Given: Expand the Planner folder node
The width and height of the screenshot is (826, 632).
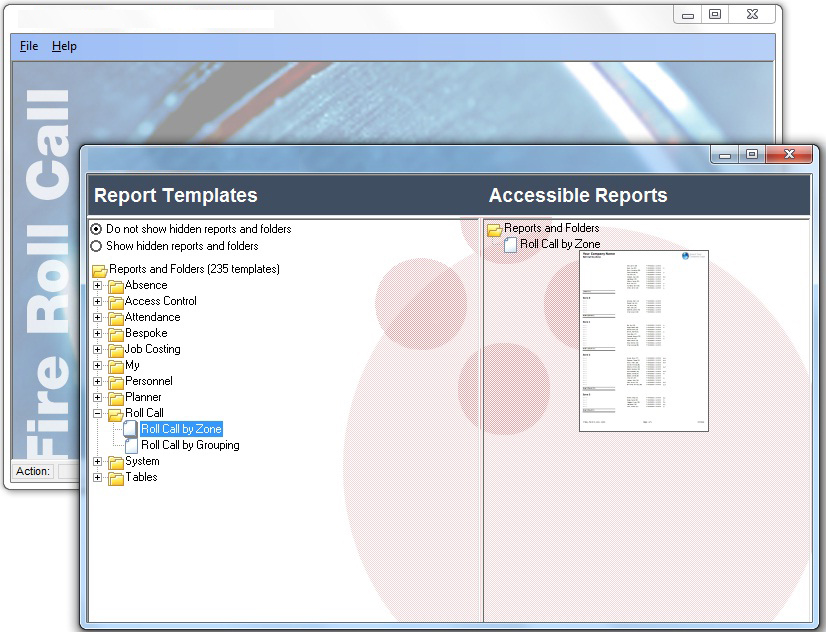Looking at the screenshot, I should (x=98, y=398).
